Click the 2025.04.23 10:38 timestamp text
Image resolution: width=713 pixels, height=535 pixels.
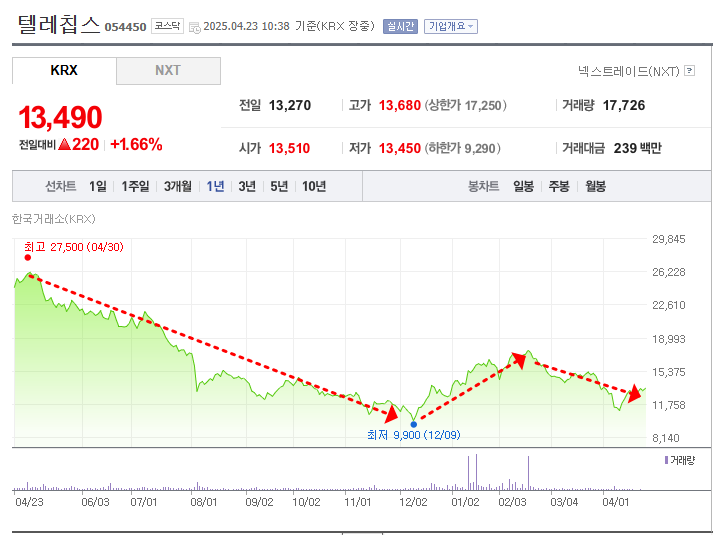pyautogui.click(x=246, y=26)
